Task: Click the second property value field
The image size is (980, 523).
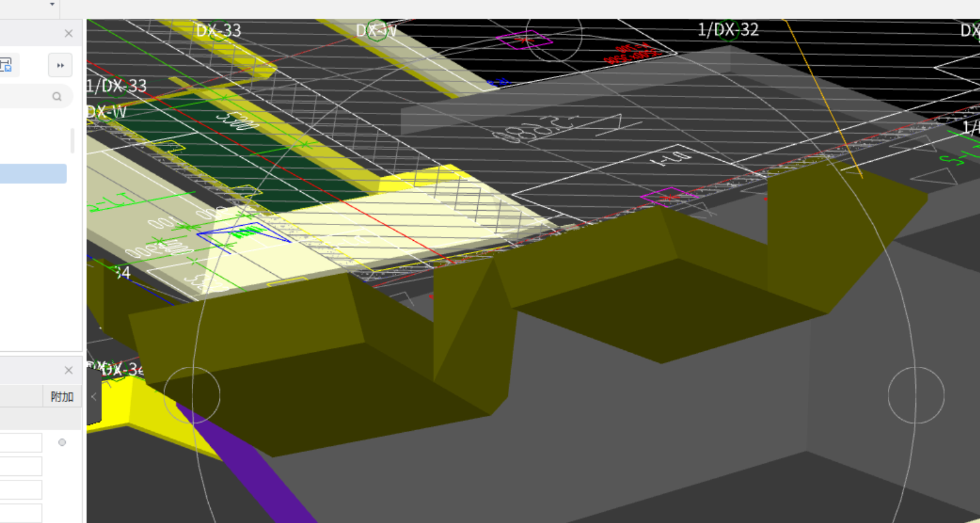Action: tap(21, 467)
